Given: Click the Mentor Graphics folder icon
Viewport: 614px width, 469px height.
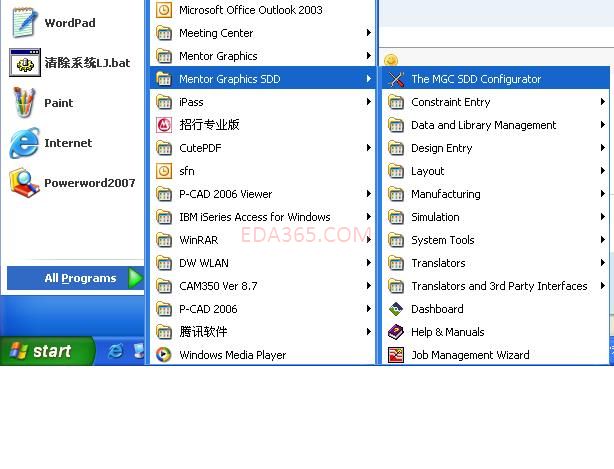Looking at the screenshot, I should 164,56.
